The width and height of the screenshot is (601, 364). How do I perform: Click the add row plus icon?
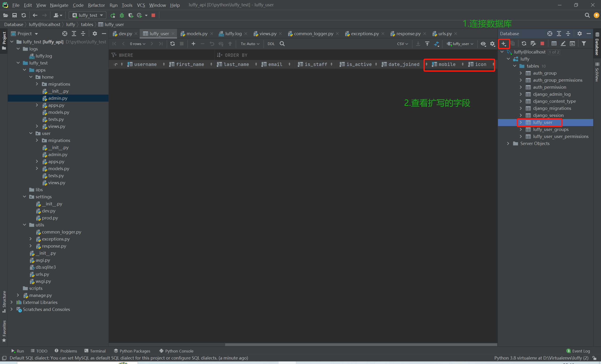[x=193, y=44]
